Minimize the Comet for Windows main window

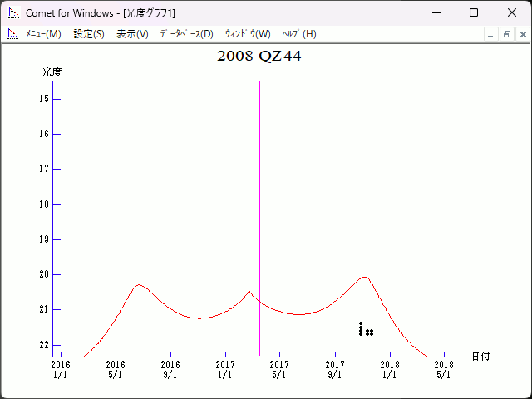(436, 13)
